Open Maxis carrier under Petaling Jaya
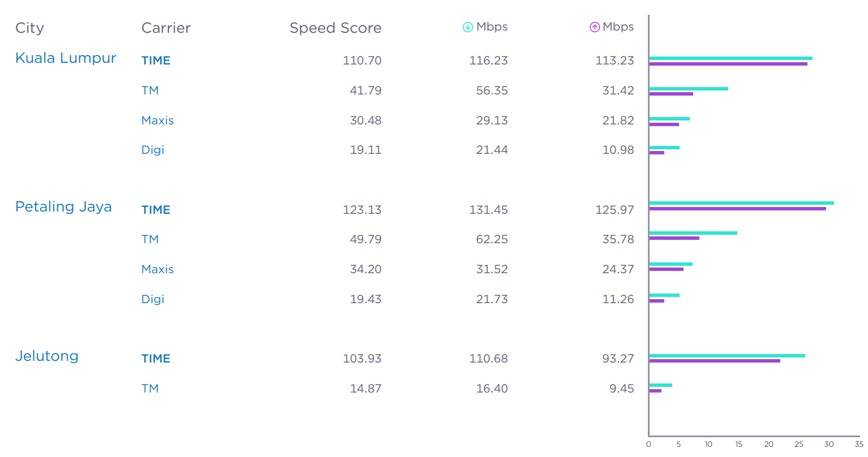 pyautogui.click(x=157, y=269)
